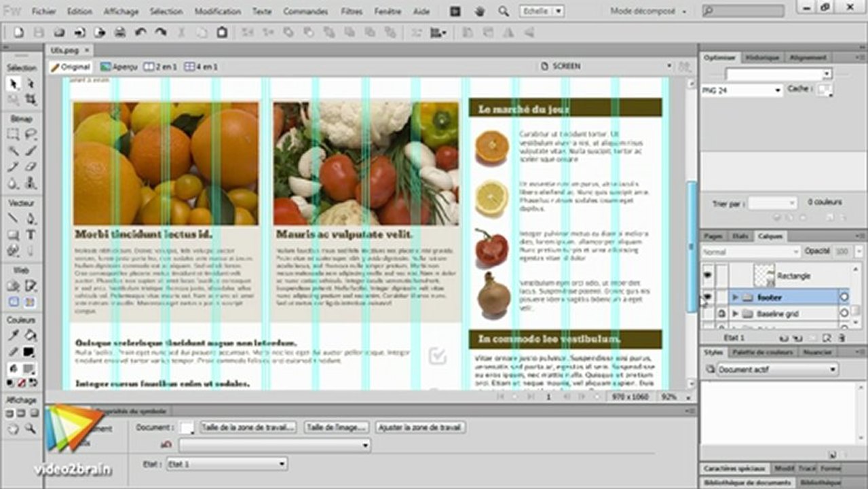The height and width of the screenshot is (489, 868).
Task: Select the Brush tool
Action: click(31, 150)
